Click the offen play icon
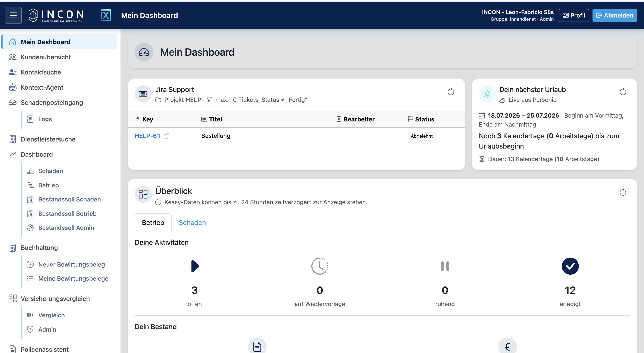Viewport: 644px width, 353px height. pyautogui.click(x=195, y=266)
